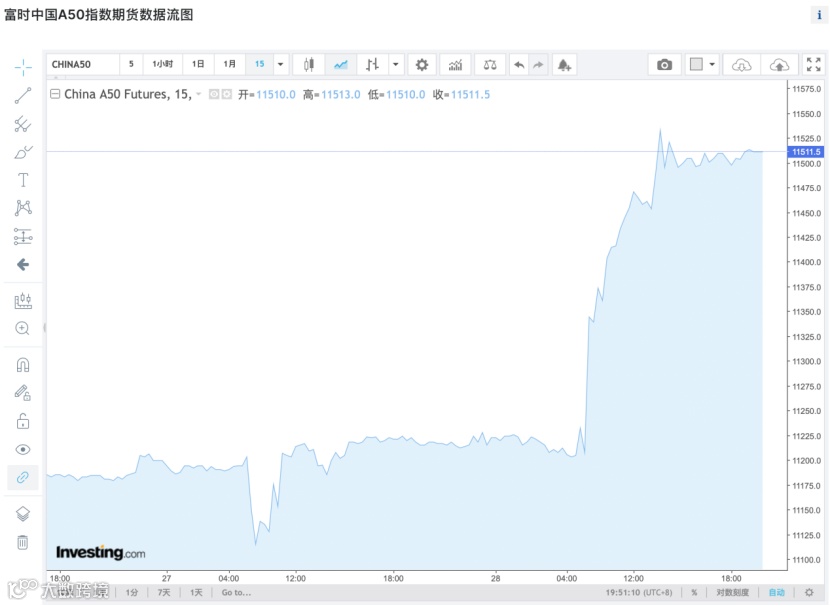The width and height of the screenshot is (830, 606).
Task: Click the current price label 11511.5
Action: click(806, 152)
